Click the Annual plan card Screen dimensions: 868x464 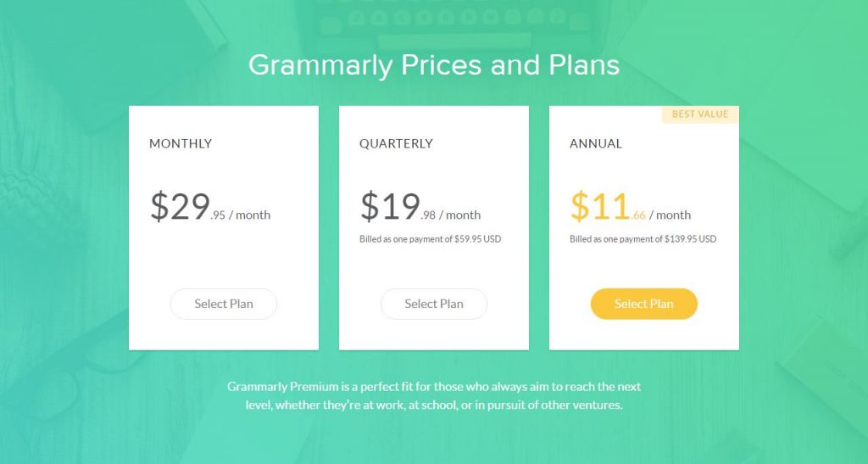tap(644, 227)
